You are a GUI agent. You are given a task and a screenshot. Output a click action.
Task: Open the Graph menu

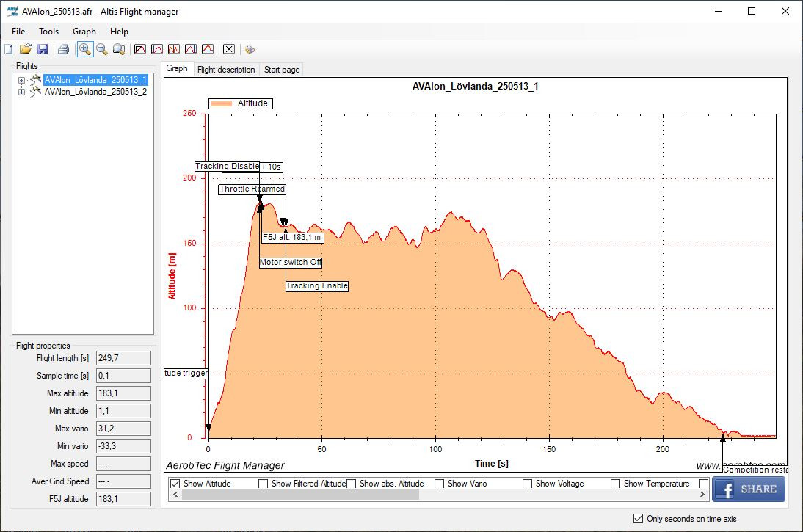84,32
